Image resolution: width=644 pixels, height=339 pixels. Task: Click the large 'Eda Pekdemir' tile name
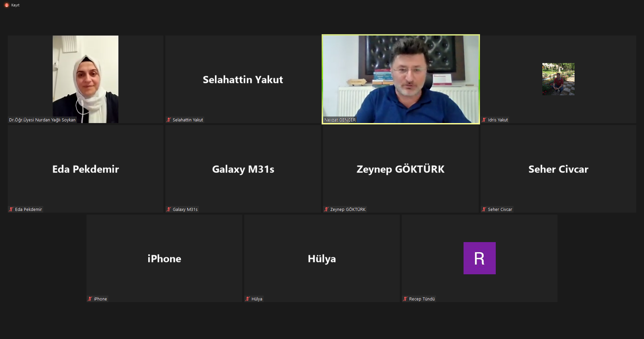coord(86,169)
